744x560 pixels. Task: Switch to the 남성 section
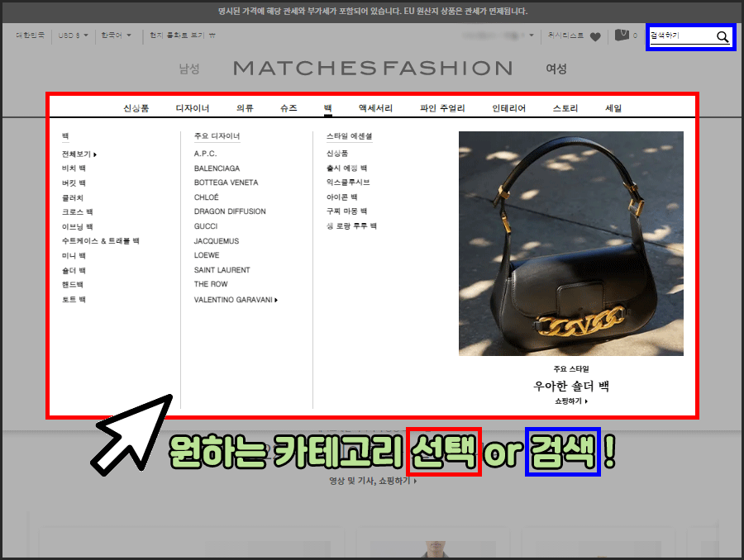[x=188, y=69]
